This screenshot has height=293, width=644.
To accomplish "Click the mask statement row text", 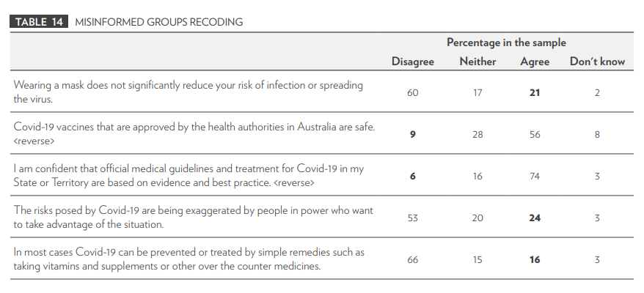I will click(188, 92).
